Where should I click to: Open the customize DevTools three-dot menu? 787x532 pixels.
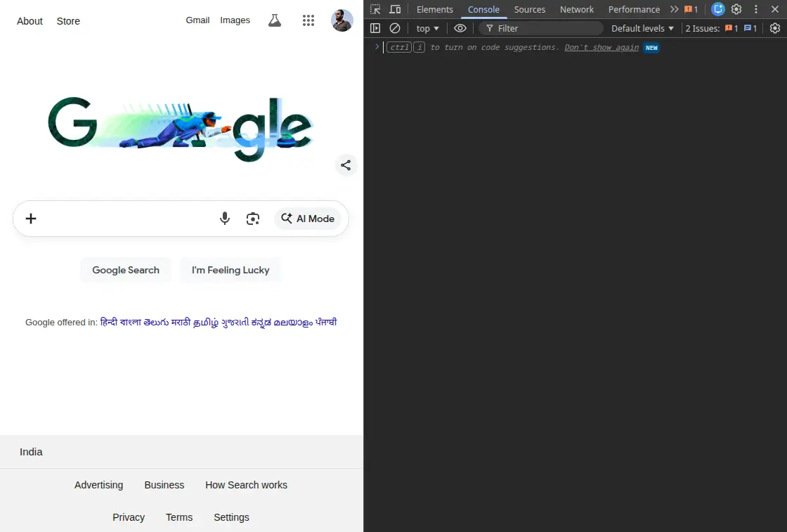[756, 9]
